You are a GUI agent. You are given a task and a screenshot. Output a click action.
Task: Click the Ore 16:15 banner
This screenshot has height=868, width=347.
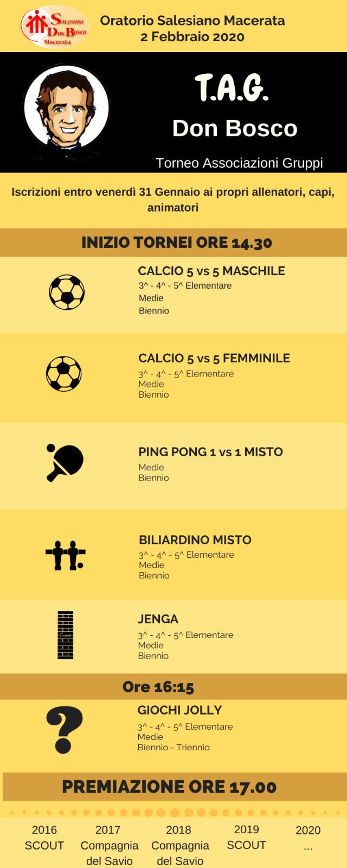173,687
